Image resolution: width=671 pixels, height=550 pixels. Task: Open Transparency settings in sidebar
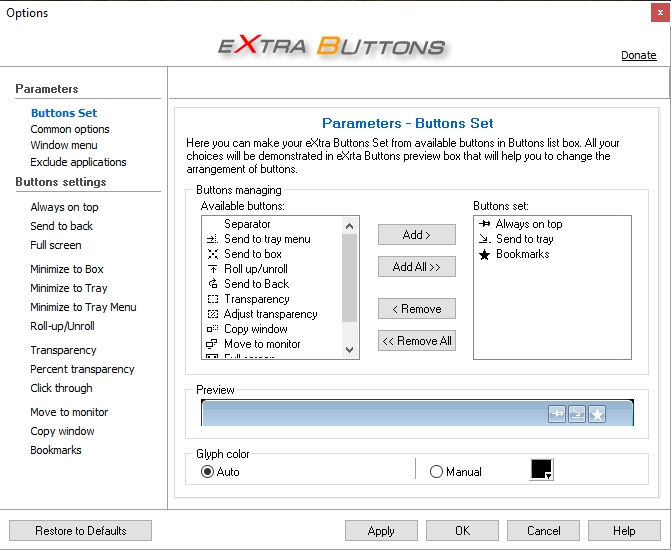pyautogui.click(x=63, y=350)
